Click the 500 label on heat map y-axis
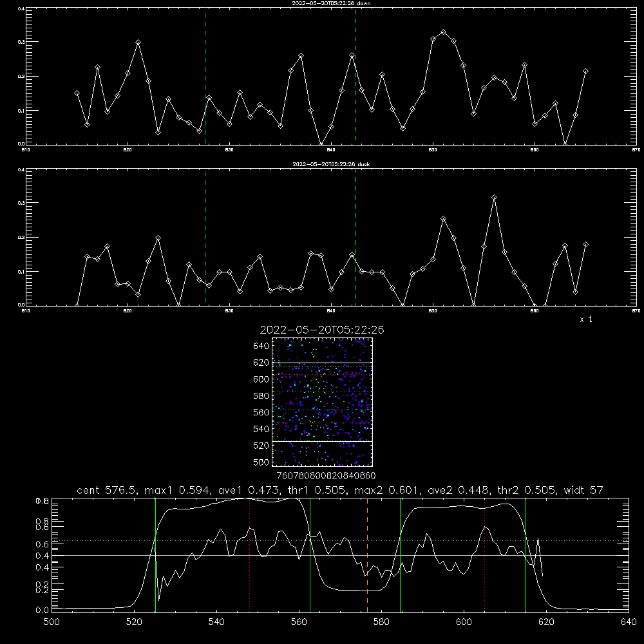 (261, 462)
